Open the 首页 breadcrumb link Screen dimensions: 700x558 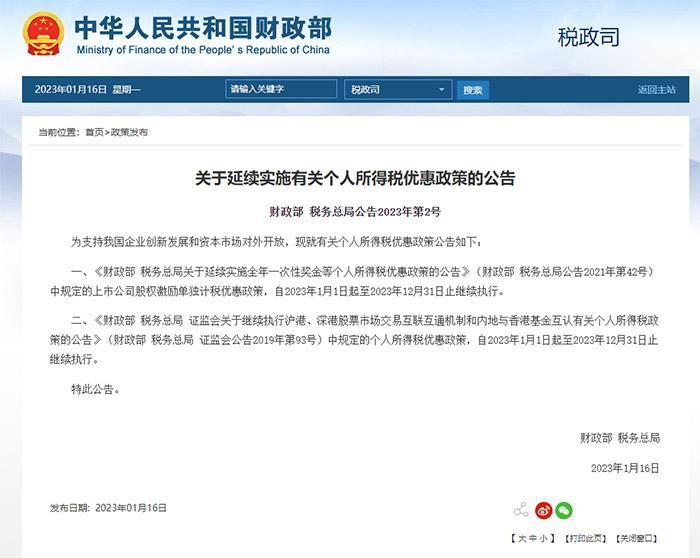coord(94,132)
